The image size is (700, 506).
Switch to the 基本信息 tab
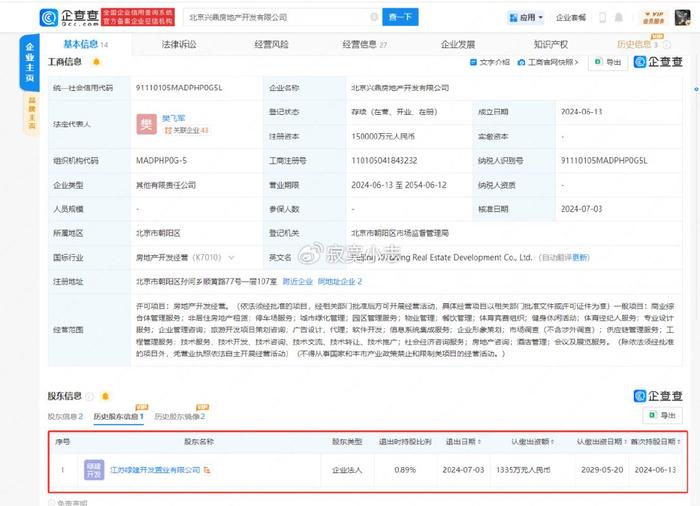coord(86,44)
